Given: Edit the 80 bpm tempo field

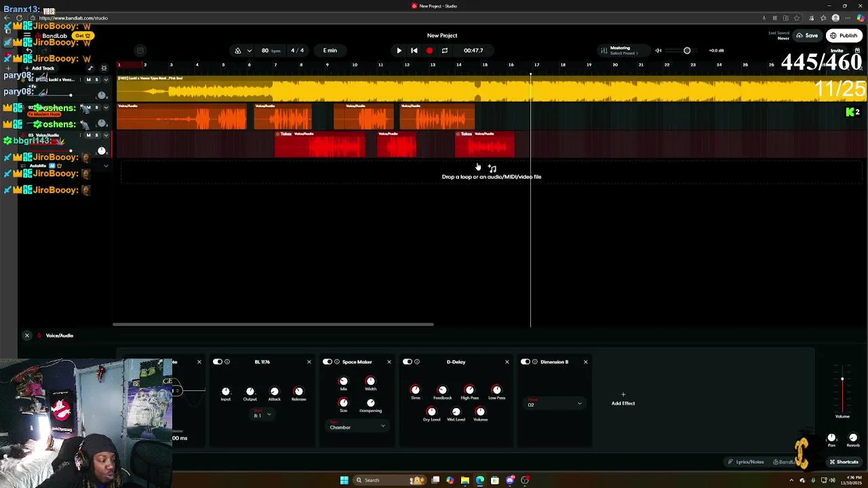Looking at the screenshot, I should tap(271, 50).
